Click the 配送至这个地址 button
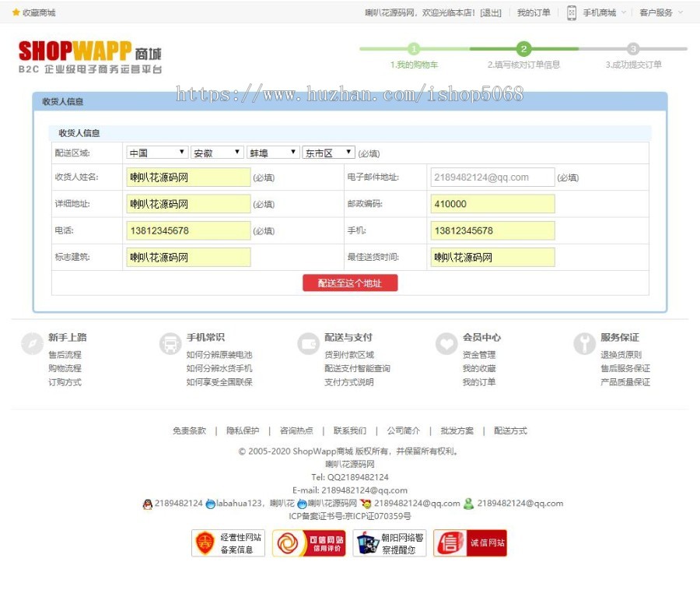 point(350,283)
